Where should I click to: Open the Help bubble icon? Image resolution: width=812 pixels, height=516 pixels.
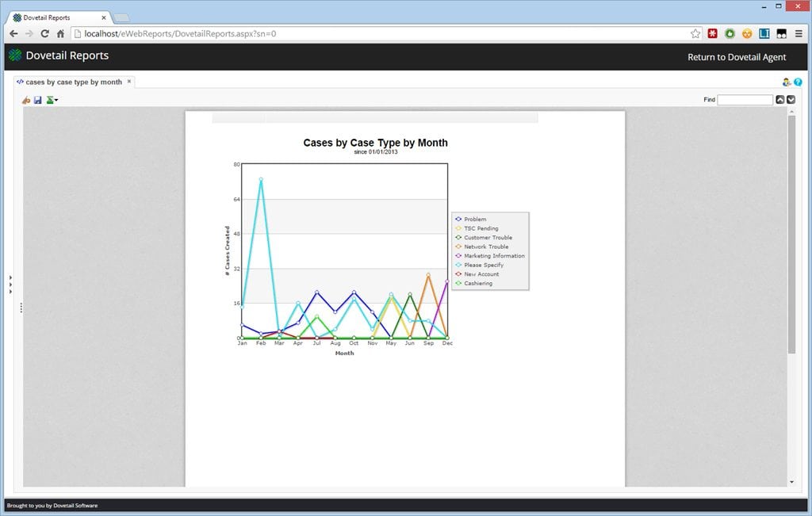tap(799, 82)
